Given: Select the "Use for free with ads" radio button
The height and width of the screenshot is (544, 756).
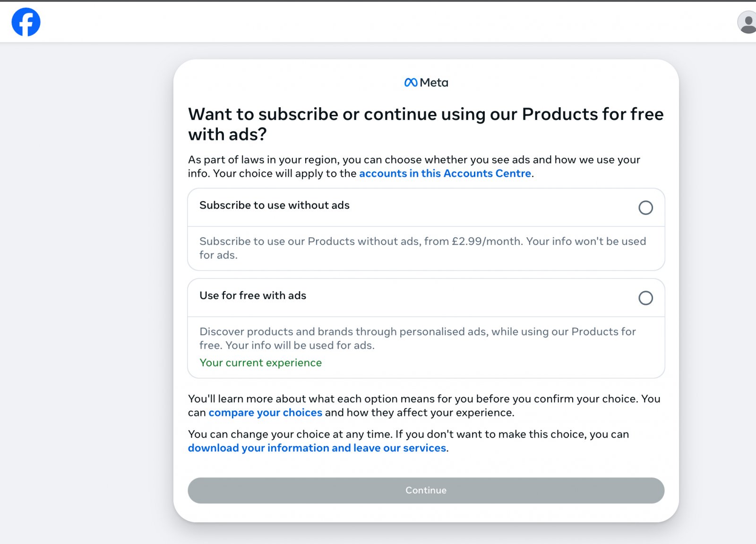Looking at the screenshot, I should tap(645, 298).
